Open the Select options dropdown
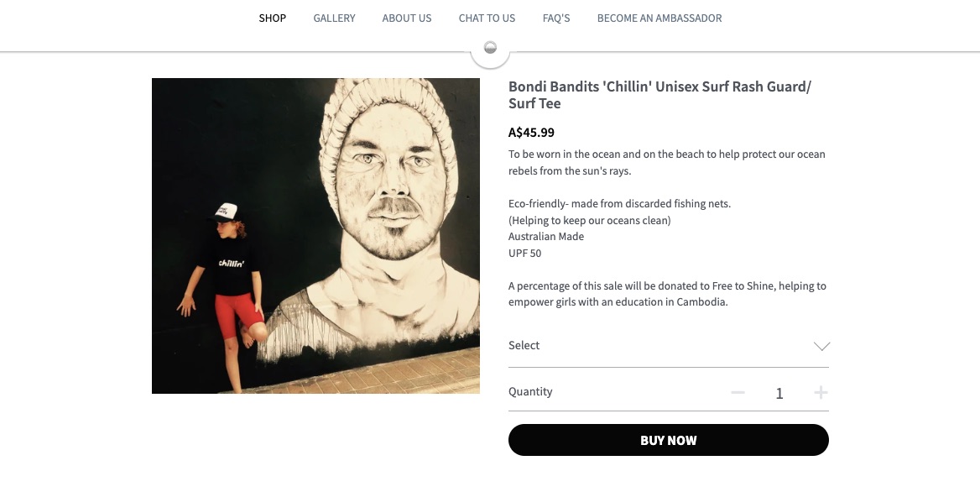Screen dimensions: 980x492 point(668,346)
